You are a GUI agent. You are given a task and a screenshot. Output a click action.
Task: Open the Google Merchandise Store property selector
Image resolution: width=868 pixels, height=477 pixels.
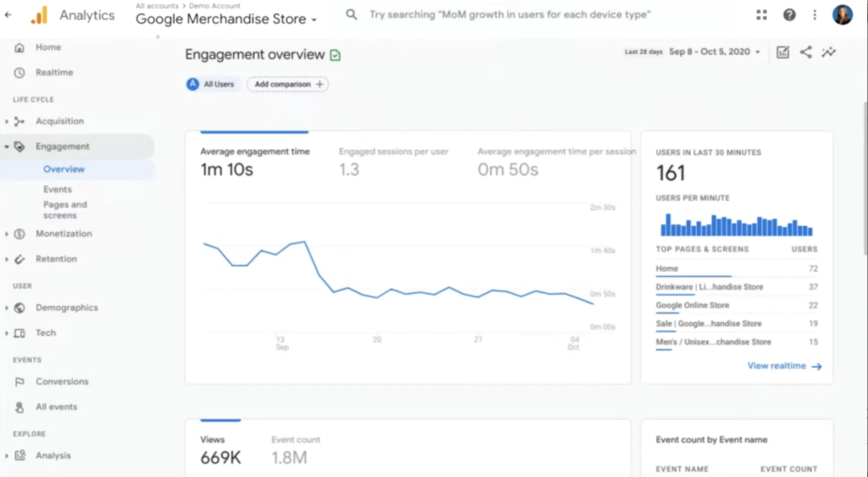tap(226, 19)
